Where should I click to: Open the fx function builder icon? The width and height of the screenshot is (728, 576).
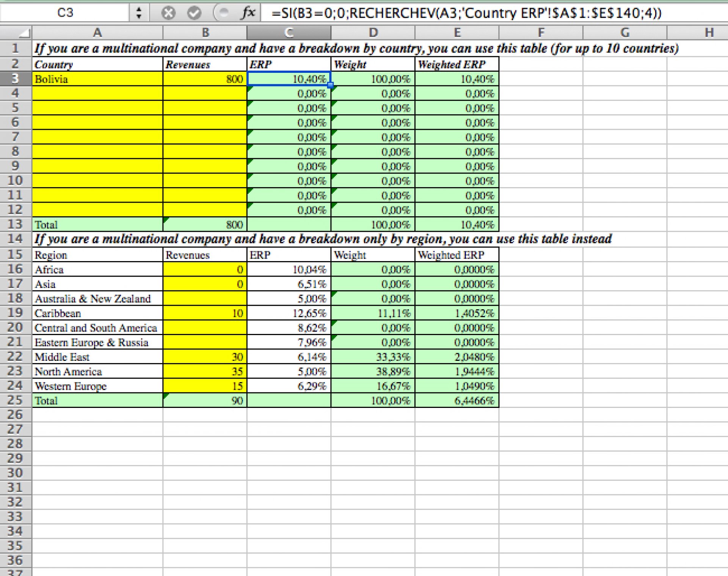248,13
